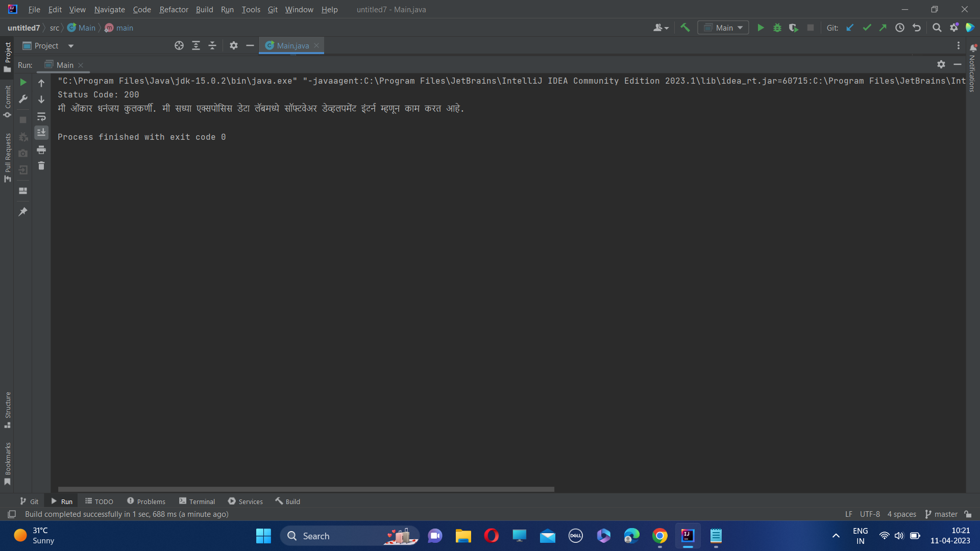Push commits with the Git arrow icon

883,28
